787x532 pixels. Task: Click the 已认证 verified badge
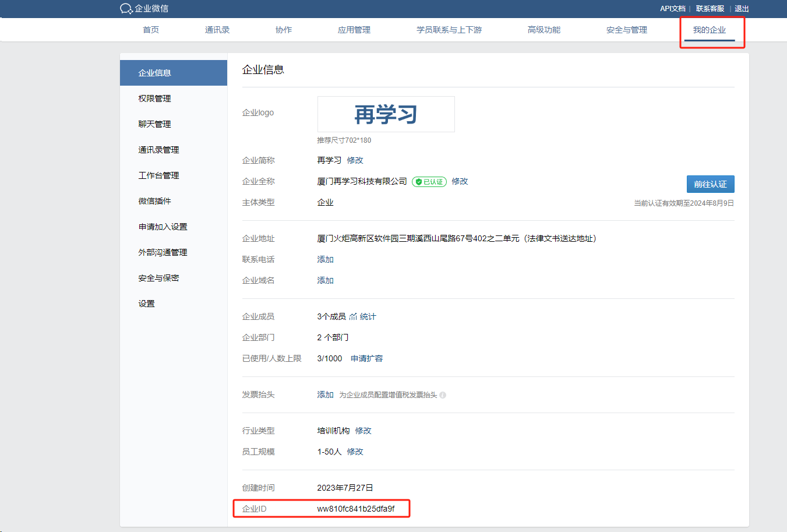pyautogui.click(x=429, y=182)
